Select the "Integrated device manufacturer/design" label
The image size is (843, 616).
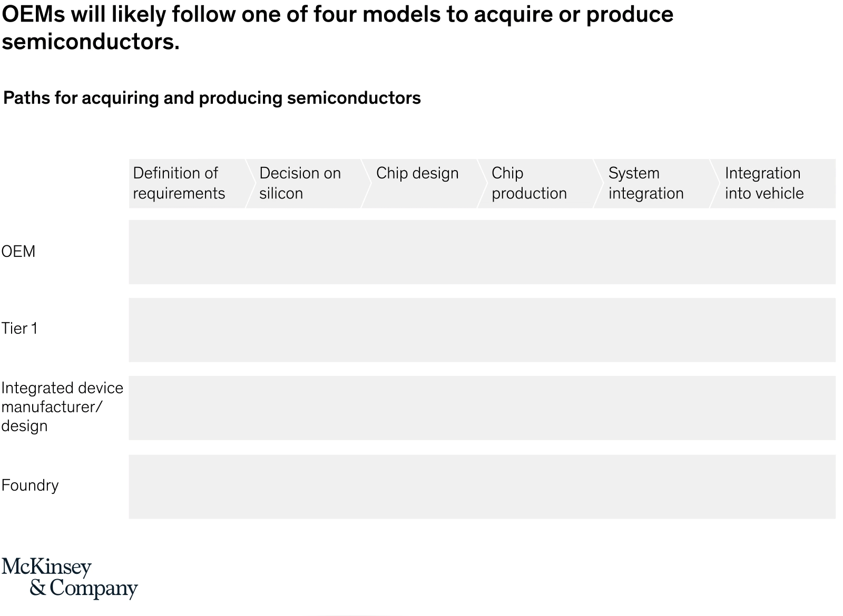point(62,407)
